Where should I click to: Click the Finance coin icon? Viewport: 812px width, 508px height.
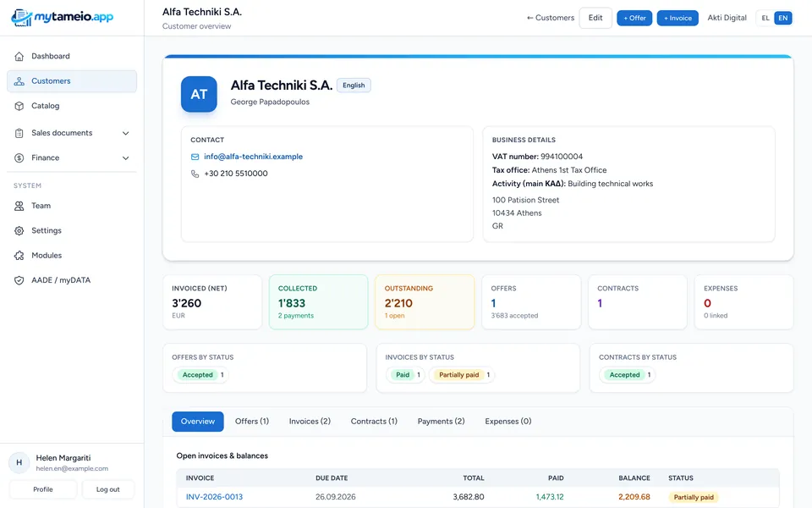(x=19, y=158)
